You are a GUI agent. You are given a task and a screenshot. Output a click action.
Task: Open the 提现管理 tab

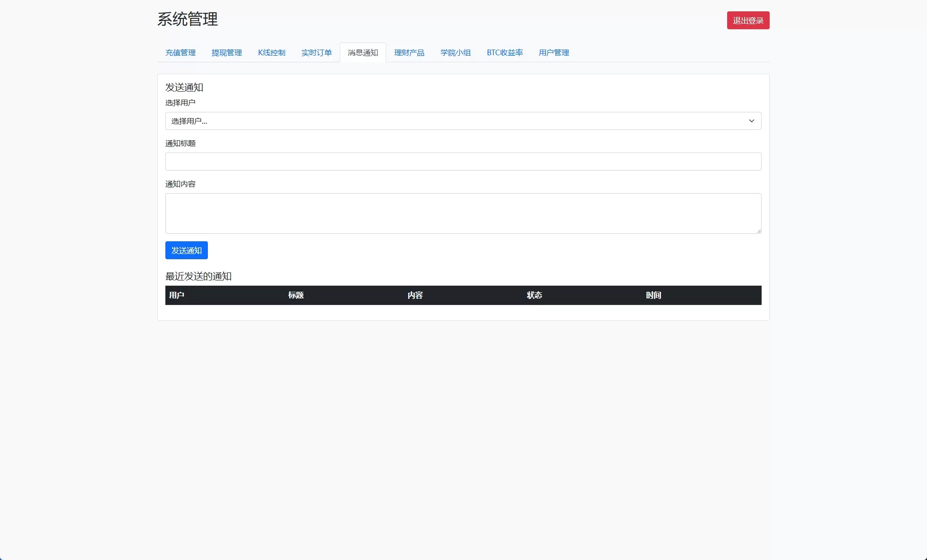point(227,52)
